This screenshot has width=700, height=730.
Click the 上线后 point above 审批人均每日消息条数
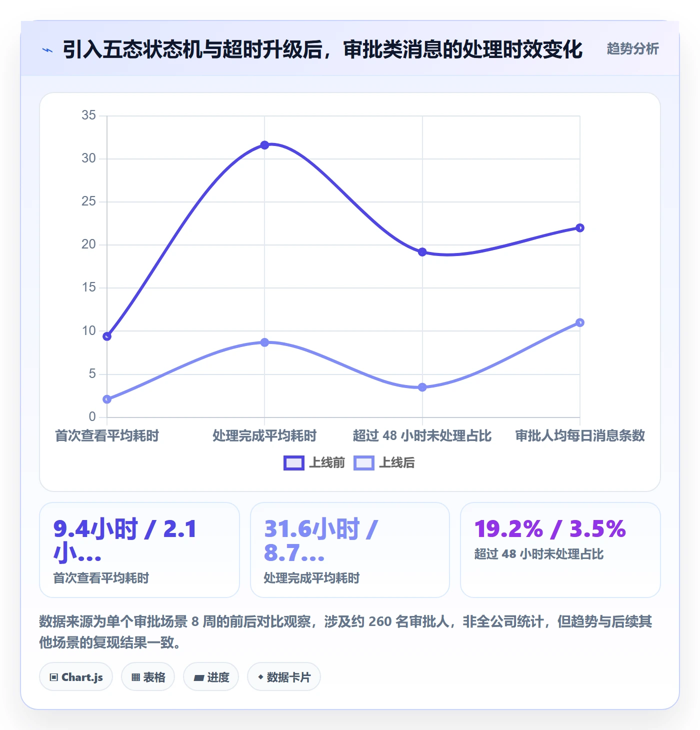pos(580,322)
